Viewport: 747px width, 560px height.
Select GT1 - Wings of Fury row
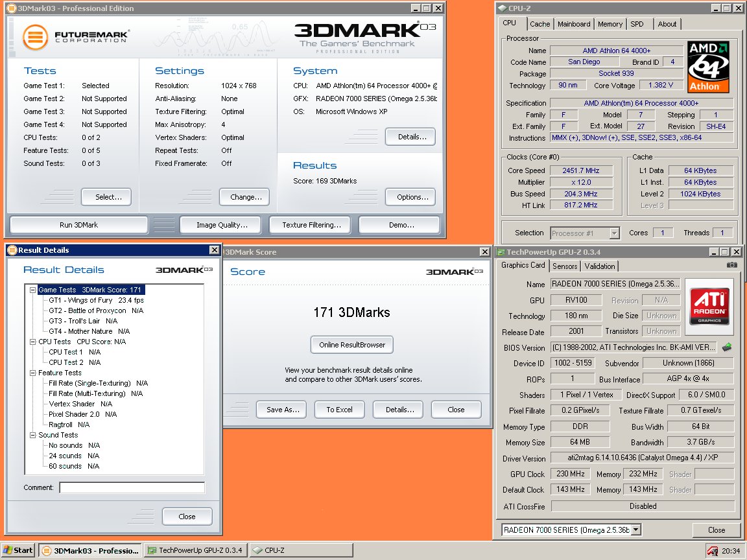tap(96, 300)
